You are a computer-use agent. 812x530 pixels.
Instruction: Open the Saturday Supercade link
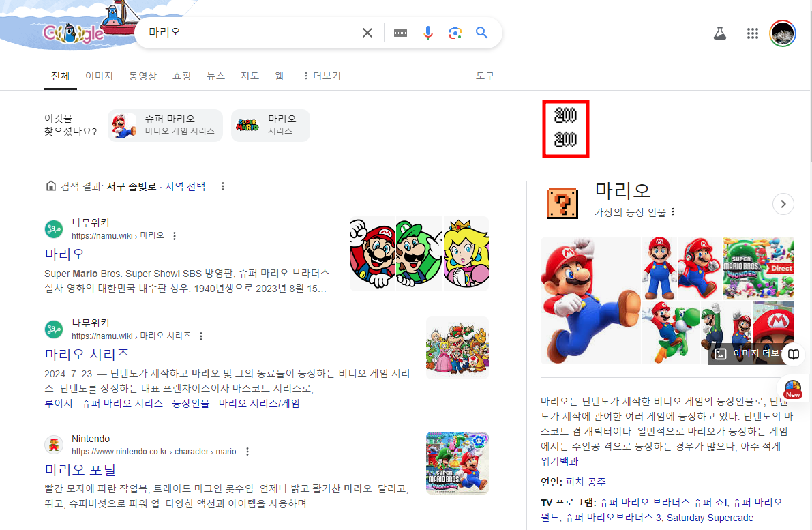pyautogui.click(x=710, y=518)
